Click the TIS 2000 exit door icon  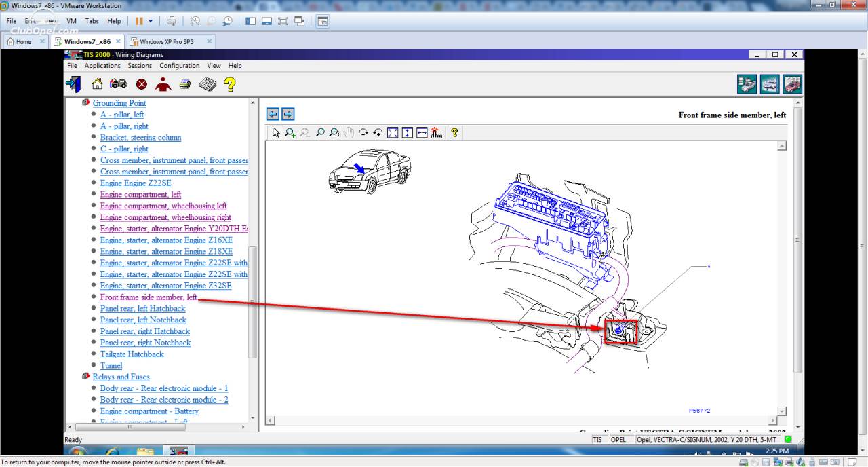coord(73,84)
